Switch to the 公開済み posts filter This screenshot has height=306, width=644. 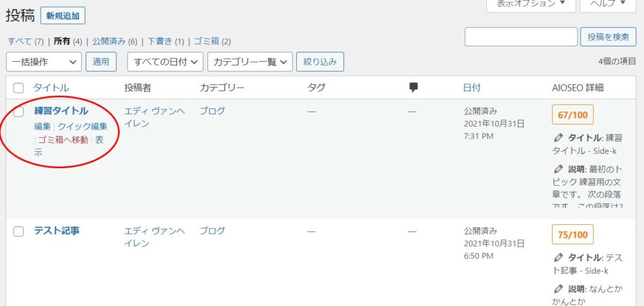point(109,42)
